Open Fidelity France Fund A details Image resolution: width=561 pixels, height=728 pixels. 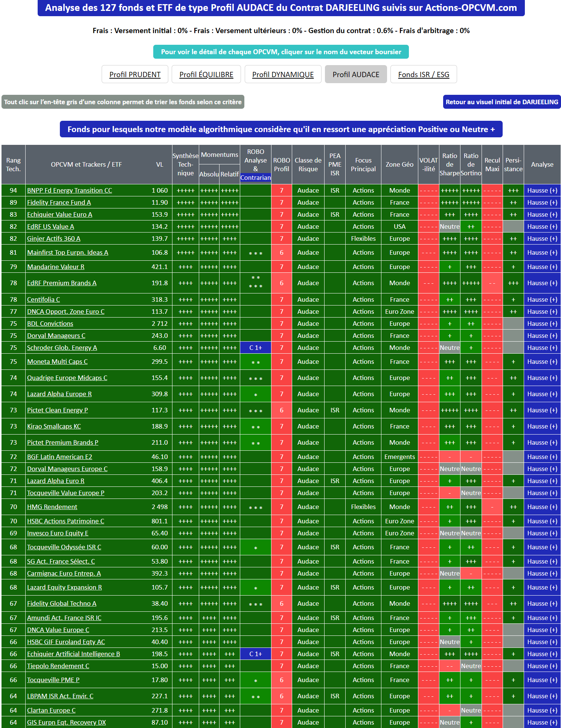59,202
